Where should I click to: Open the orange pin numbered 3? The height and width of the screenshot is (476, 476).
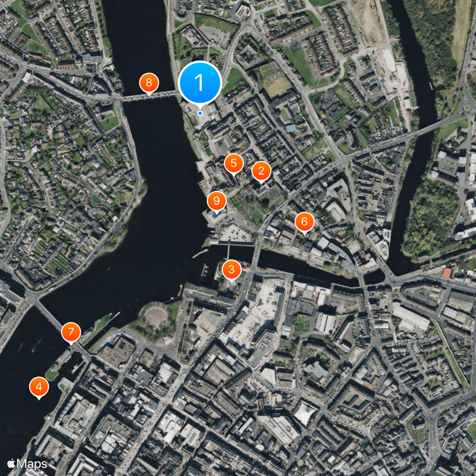click(231, 270)
